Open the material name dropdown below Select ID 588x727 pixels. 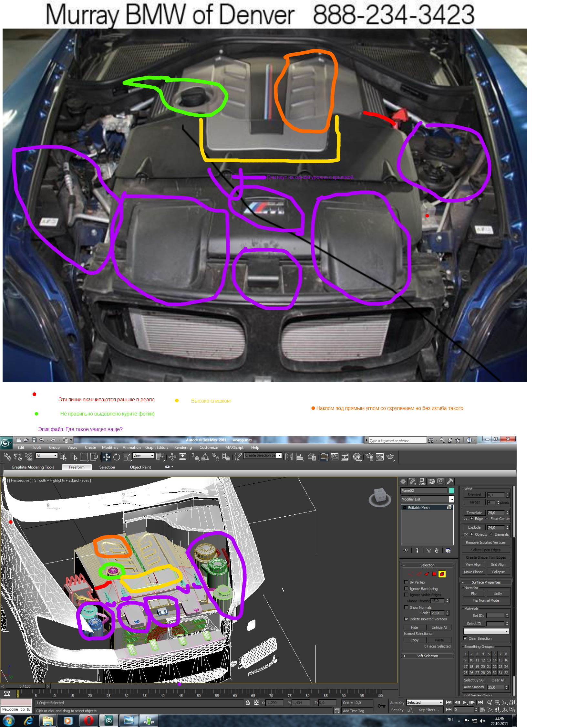pos(486,631)
